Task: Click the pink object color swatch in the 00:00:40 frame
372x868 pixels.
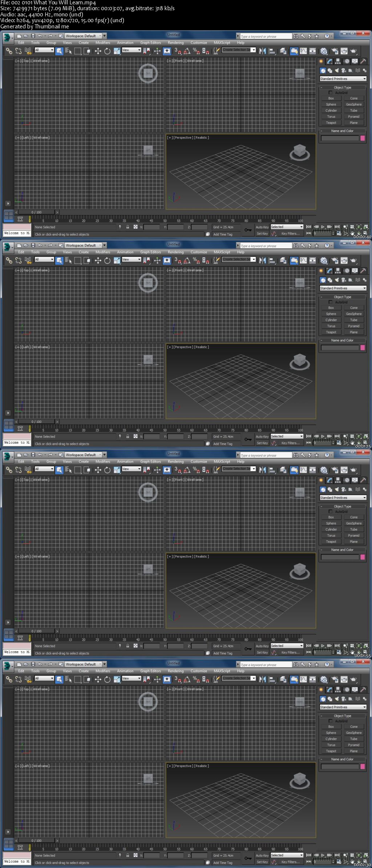Action: [x=362, y=138]
